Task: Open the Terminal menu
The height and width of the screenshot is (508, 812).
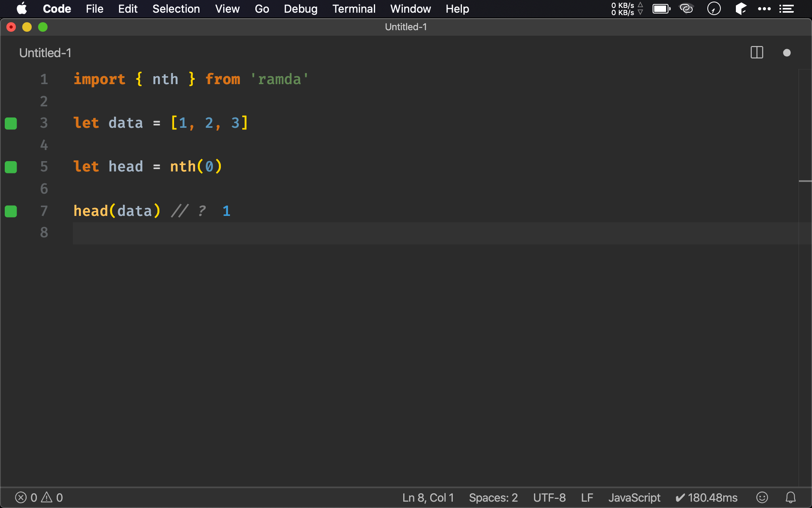Action: click(354, 9)
